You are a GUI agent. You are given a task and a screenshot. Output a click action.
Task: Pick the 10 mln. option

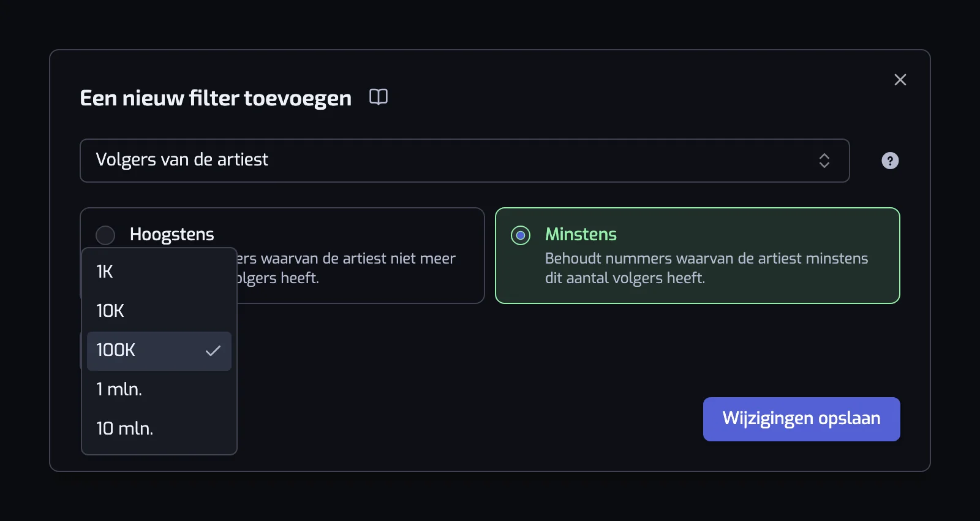click(x=159, y=429)
